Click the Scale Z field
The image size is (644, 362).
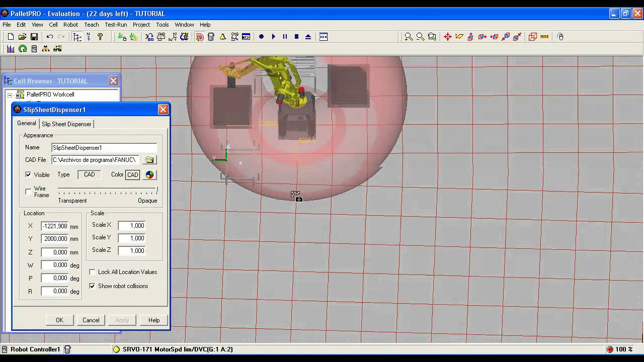tap(132, 250)
